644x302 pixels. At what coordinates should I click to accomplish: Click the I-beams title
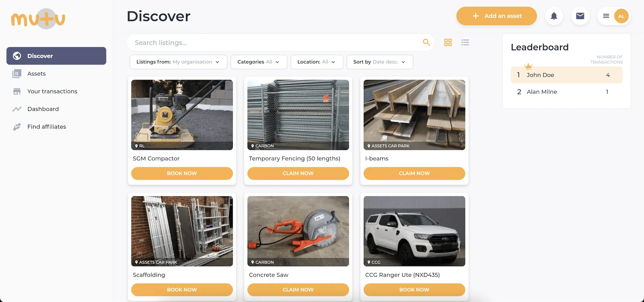377,159
